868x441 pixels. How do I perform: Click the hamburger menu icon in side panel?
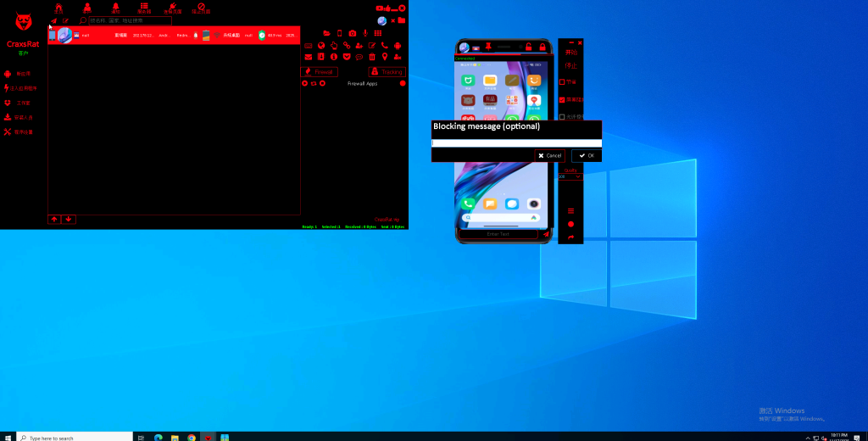(x=570, y=211)
